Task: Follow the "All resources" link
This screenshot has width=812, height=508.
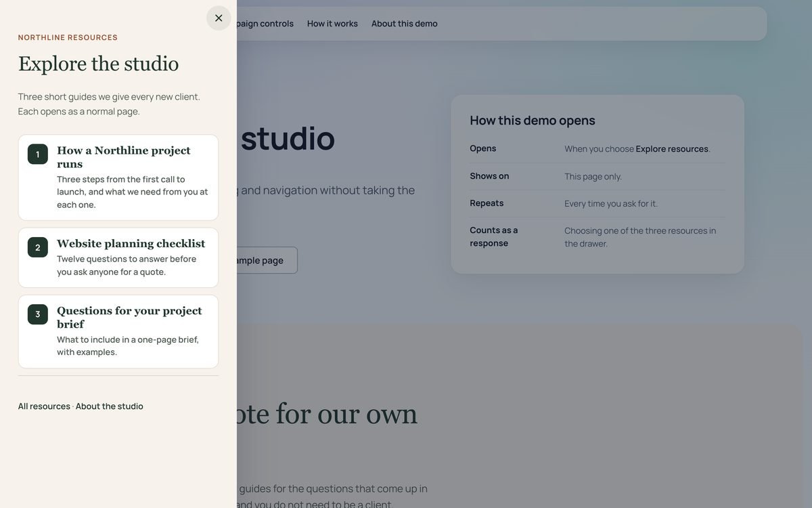Action: tap(44, 406)
